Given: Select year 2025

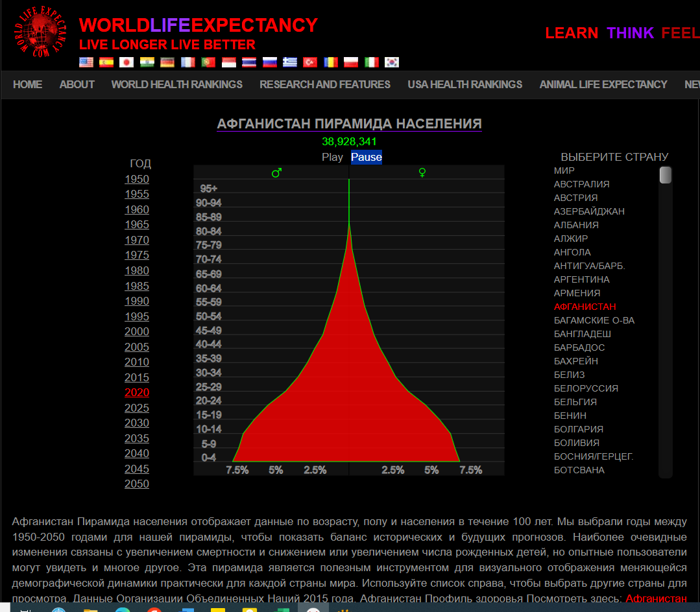Looking at the screenshot, I should [137, 408].
